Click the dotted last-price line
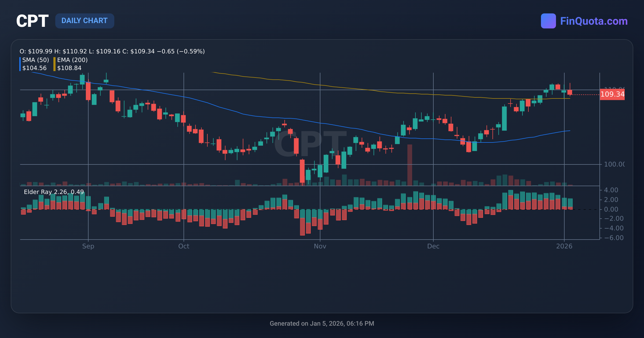 pyautogui.click(x=585, y=94)
